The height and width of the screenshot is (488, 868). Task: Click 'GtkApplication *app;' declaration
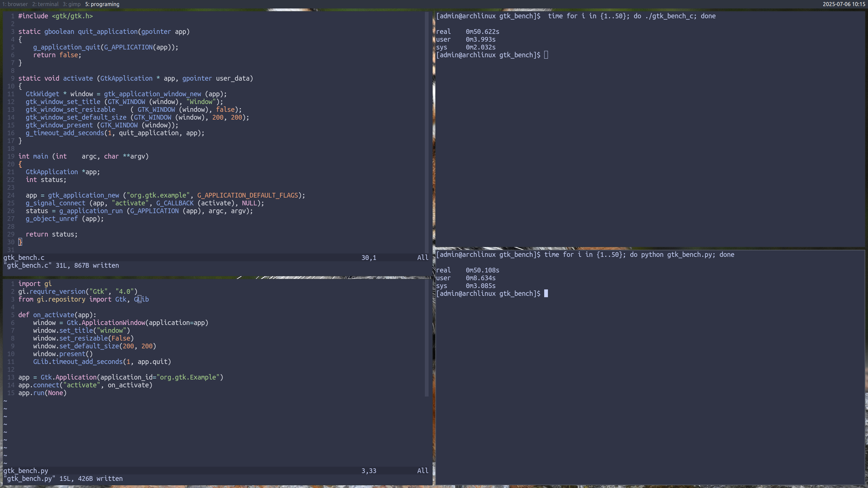click(x=63, y=172)
